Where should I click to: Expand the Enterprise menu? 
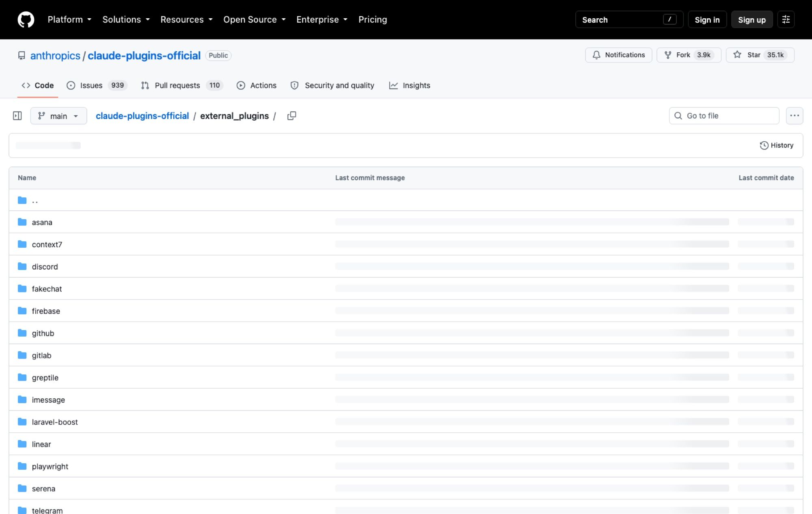pos(322,19)
